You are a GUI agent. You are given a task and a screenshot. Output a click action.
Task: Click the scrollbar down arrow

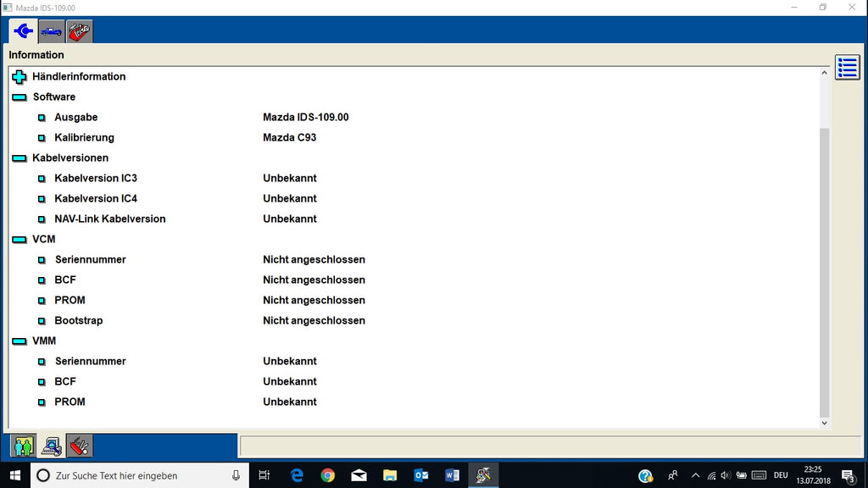tap(824, 422)
